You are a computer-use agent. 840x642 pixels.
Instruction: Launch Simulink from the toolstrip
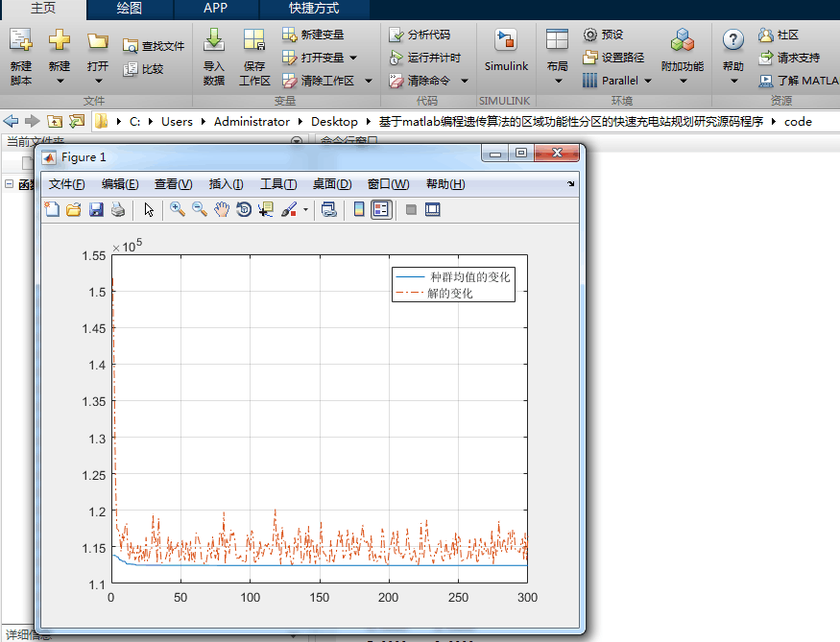click(x=506, y=51)
